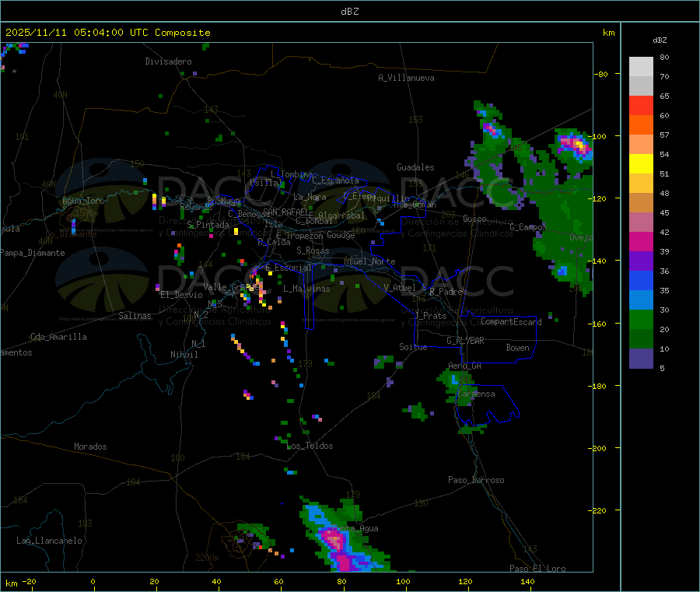The width and height of the screenshot is (700, 592).
Task: Click the El_Desvio place label
Action: pos(182,295)
